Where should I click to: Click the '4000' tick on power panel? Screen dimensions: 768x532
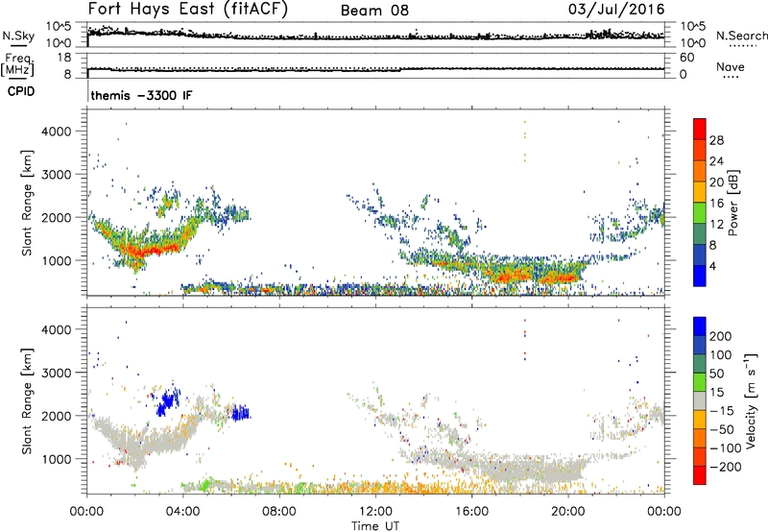[x=57, y=132]
